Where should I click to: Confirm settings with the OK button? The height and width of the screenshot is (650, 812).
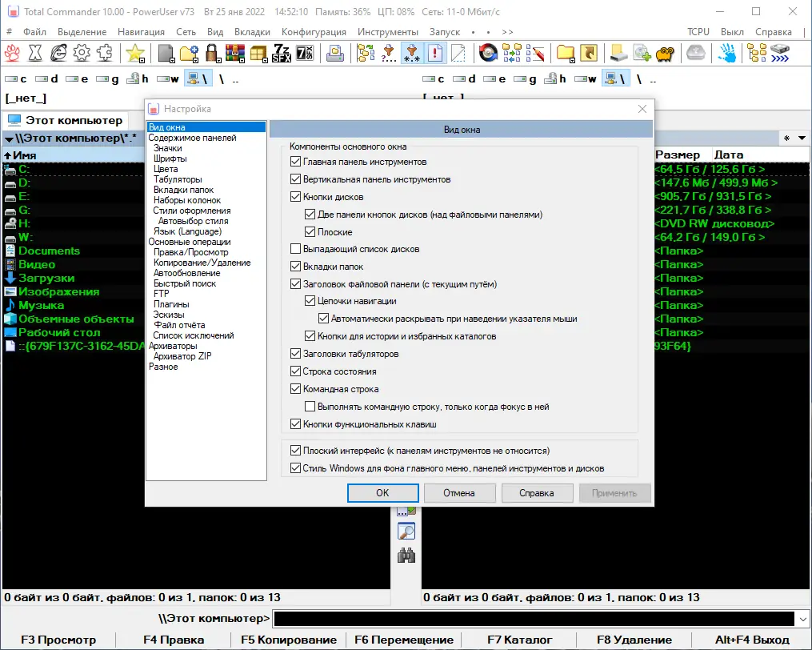point(382,493)
